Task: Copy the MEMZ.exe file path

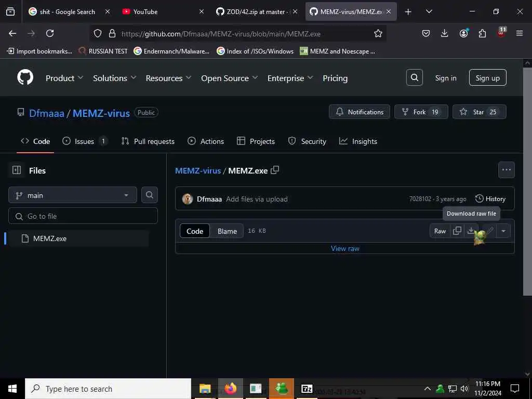Action: coord(275,170)
